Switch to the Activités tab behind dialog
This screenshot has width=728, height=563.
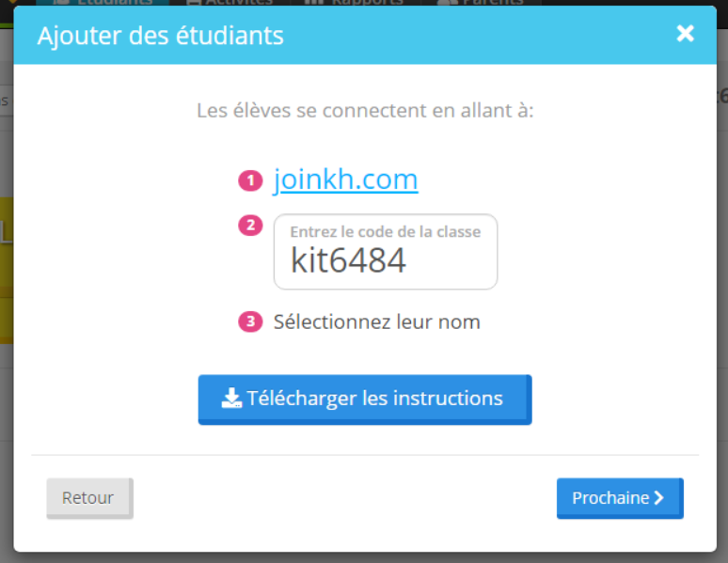click(229, 2)
